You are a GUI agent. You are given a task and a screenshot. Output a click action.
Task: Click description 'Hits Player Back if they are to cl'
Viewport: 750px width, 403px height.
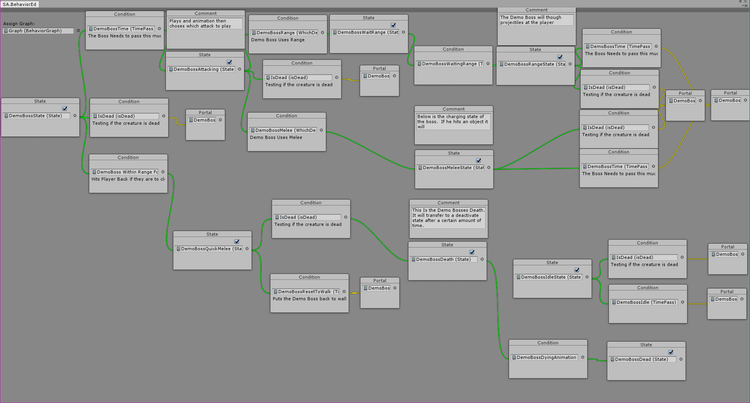pos(128,179)
